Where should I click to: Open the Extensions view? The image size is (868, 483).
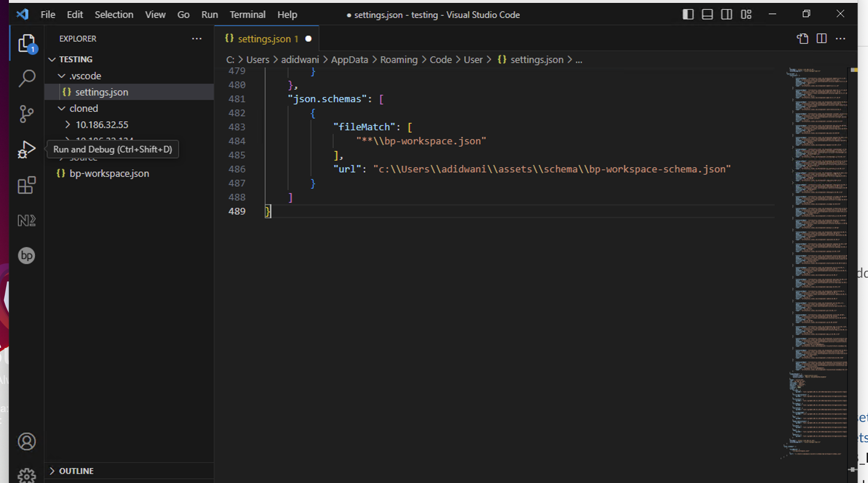point(26,185)
